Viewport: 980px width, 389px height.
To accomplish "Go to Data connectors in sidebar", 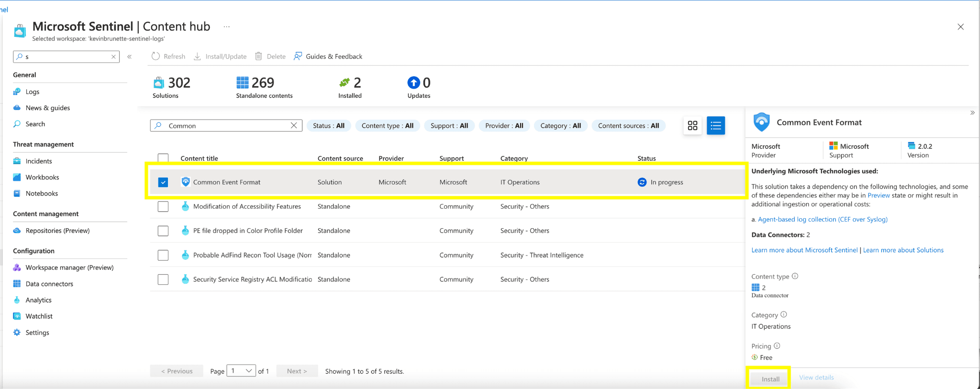I will (49, 284).
